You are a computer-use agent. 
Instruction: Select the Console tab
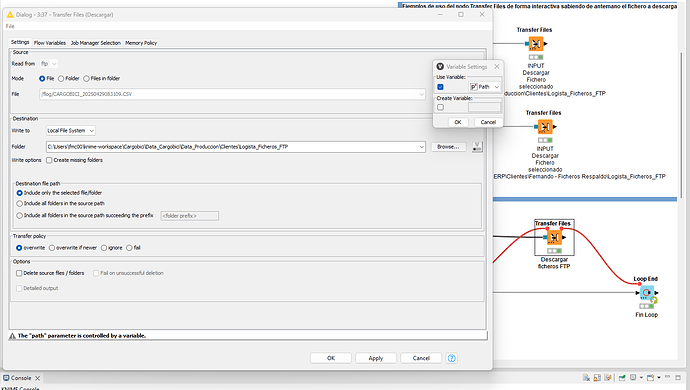coord(21,378)
